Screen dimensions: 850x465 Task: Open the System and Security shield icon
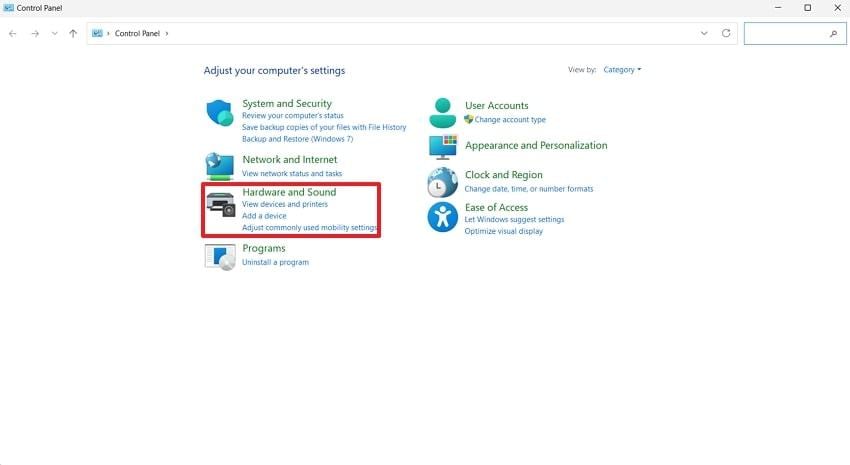[x=220, y=113]
